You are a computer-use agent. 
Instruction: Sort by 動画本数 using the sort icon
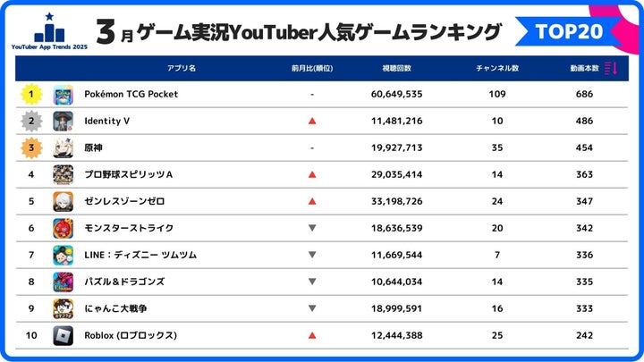(611, 68)
